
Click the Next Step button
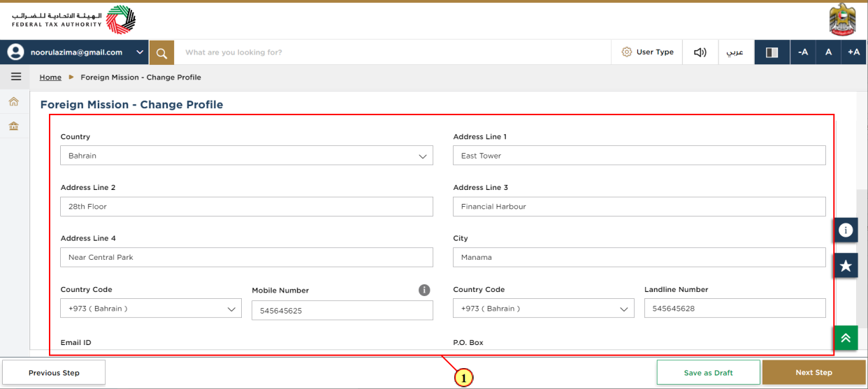coord(813,373)
